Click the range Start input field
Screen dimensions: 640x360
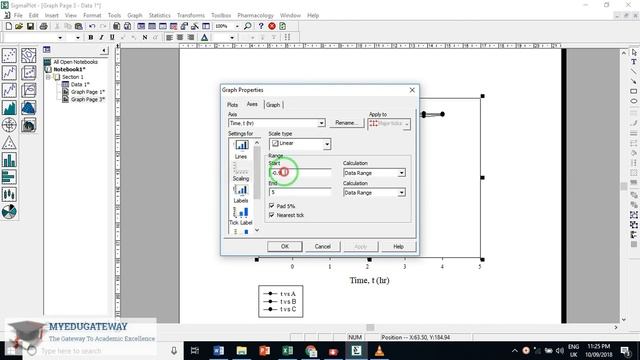coord(300,173)
